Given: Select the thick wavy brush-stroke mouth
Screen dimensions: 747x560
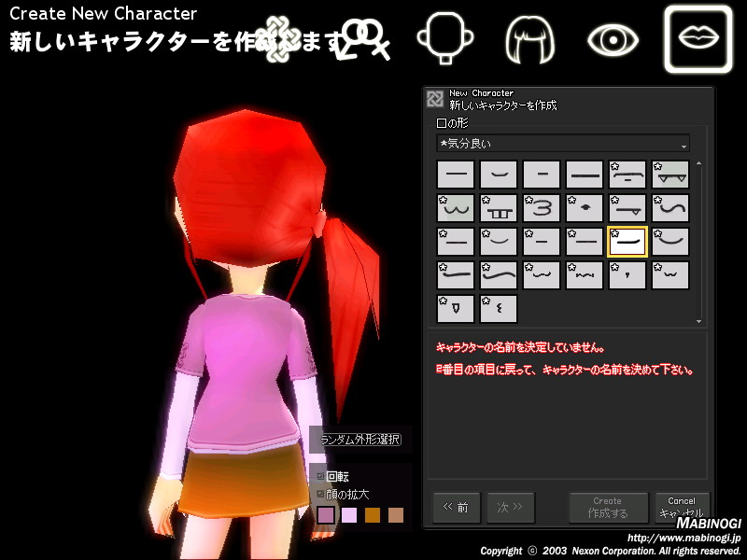Looking at the screenshot, I should pyautogui.click(x=499, y=275).
